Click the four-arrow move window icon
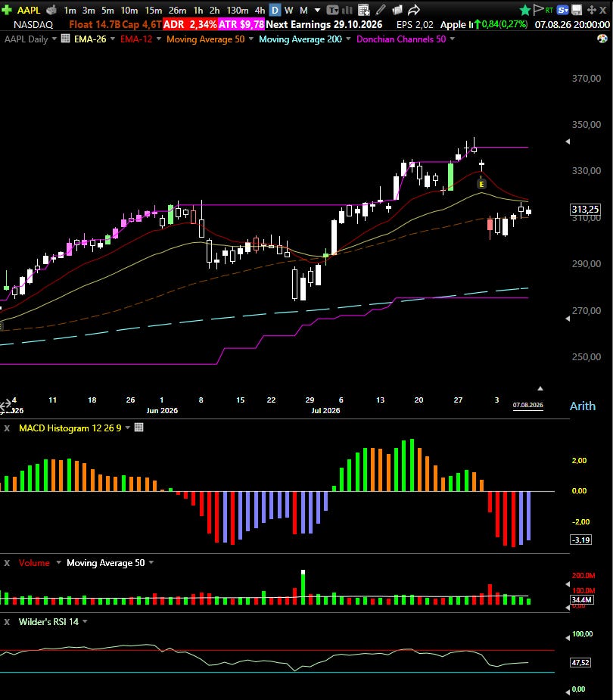The image size is (613, 700). 592,10
